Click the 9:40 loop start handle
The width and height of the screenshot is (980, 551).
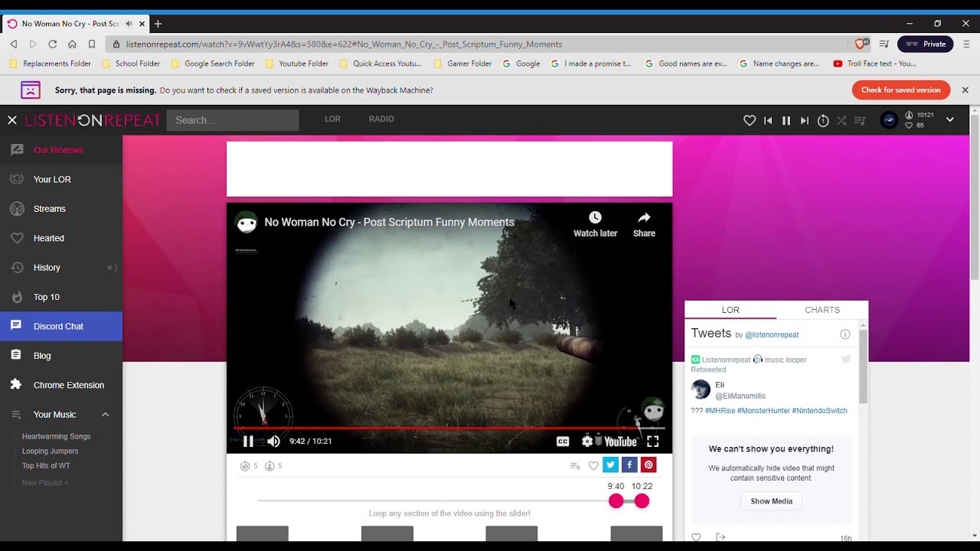(x=616, y=500)
